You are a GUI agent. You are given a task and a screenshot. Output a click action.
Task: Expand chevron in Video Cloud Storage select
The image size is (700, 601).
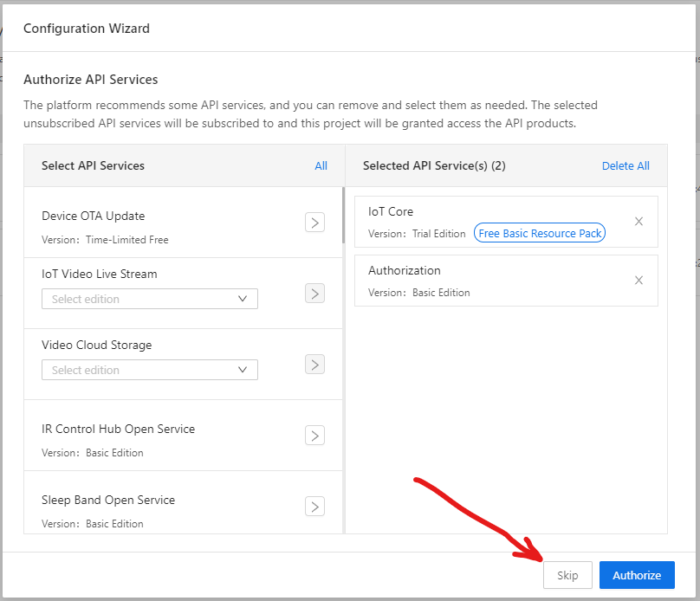click(243, 370)
